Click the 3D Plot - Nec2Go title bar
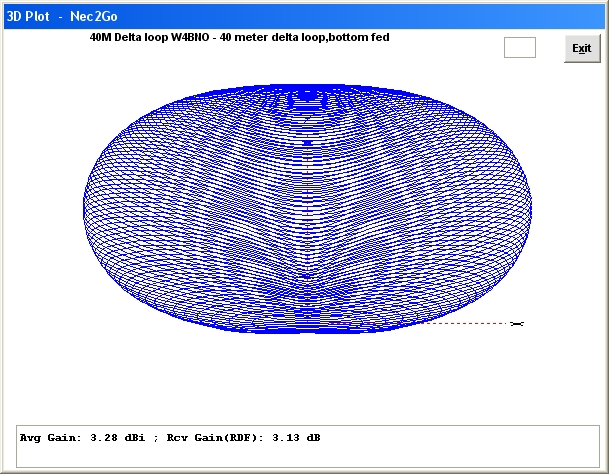This screenshot has height=474, width=609. (x=304, y=16)
